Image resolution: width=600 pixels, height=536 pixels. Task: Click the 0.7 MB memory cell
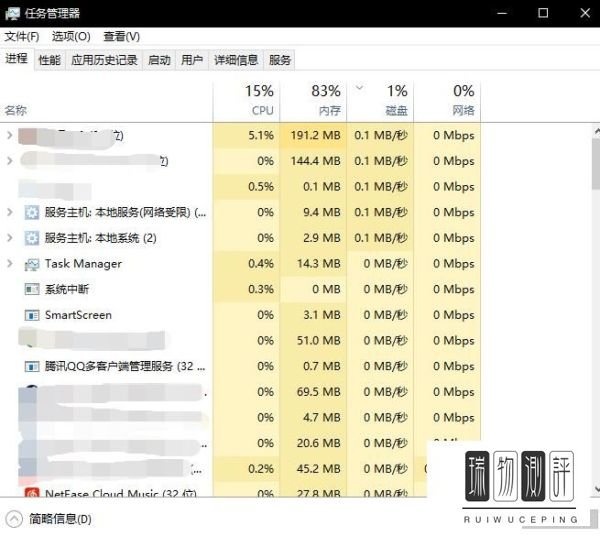(313, 366)
